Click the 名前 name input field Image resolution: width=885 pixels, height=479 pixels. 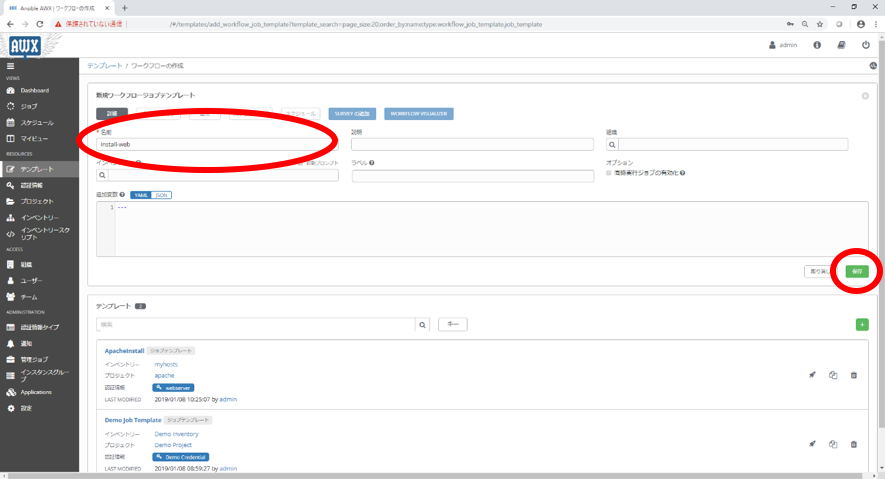click(x=215, y=144)
